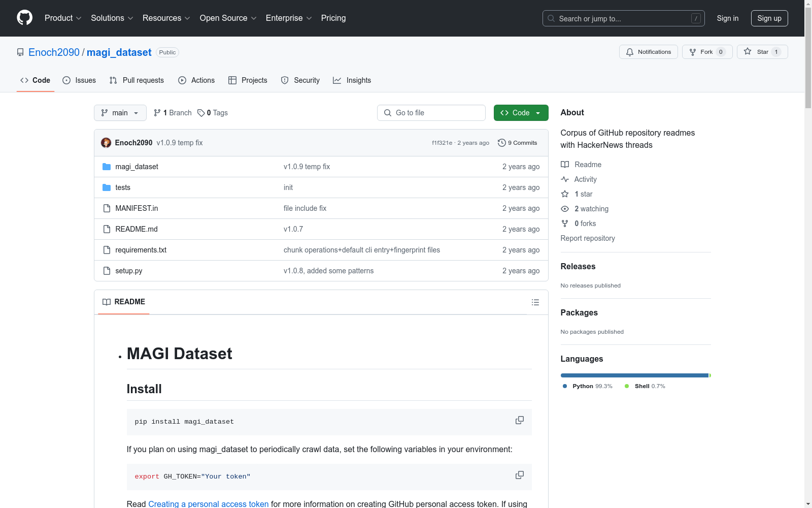
Task: Click the README.md file icon
Action: coord(107,229)
